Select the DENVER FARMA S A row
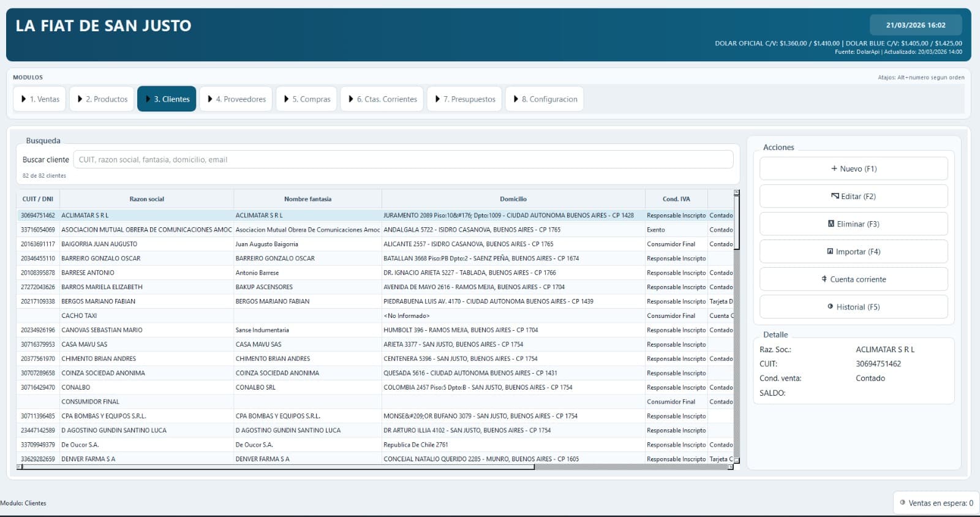This screenshot has height=517, width=980. pyautogui.click(x=375, y=459)
